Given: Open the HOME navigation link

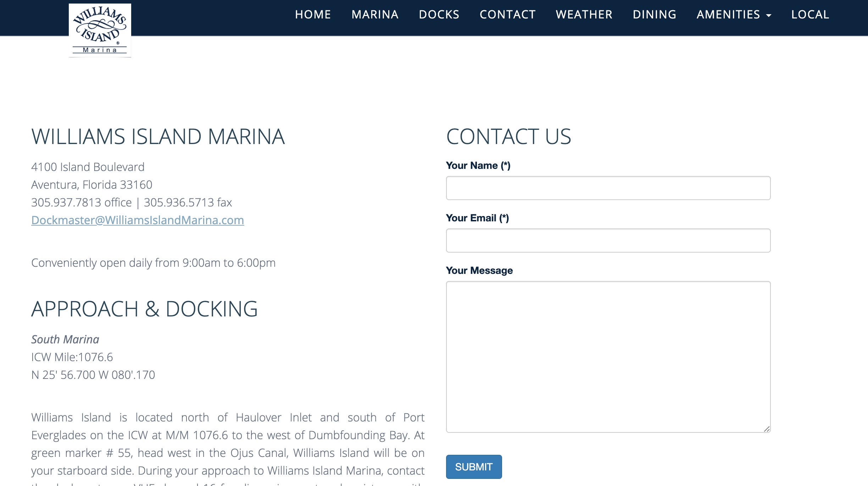Looking at the screenshot, I should pos(313,15).
